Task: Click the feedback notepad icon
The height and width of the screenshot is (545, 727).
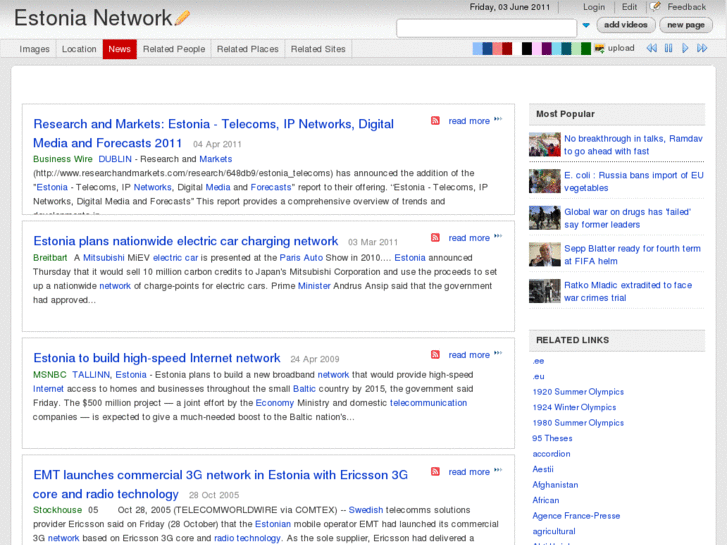Action: coord(655,6)
